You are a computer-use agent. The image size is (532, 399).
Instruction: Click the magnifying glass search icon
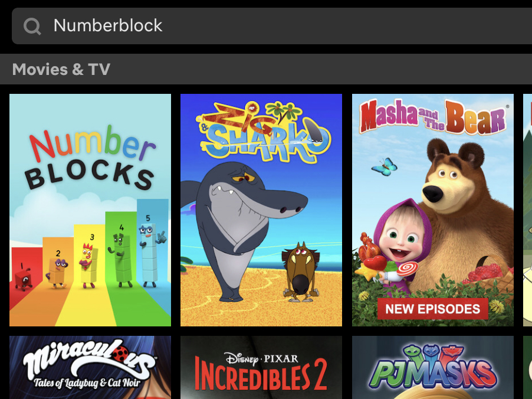pyautogui.click(x=32, y=26)
